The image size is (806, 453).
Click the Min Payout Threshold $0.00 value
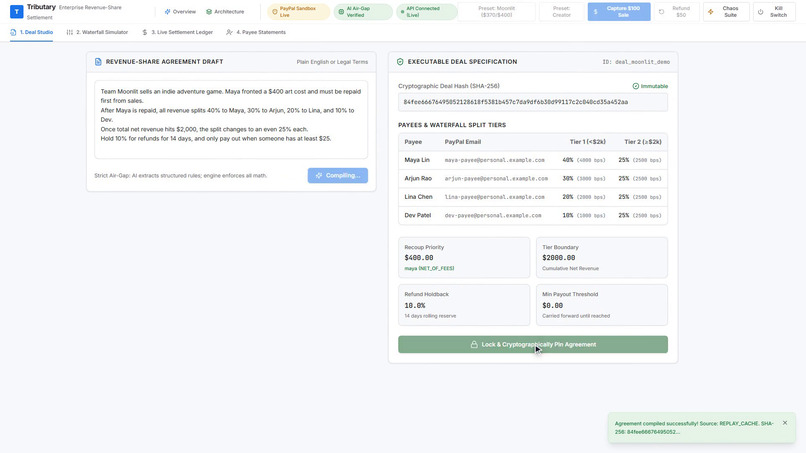pos(553,305)
